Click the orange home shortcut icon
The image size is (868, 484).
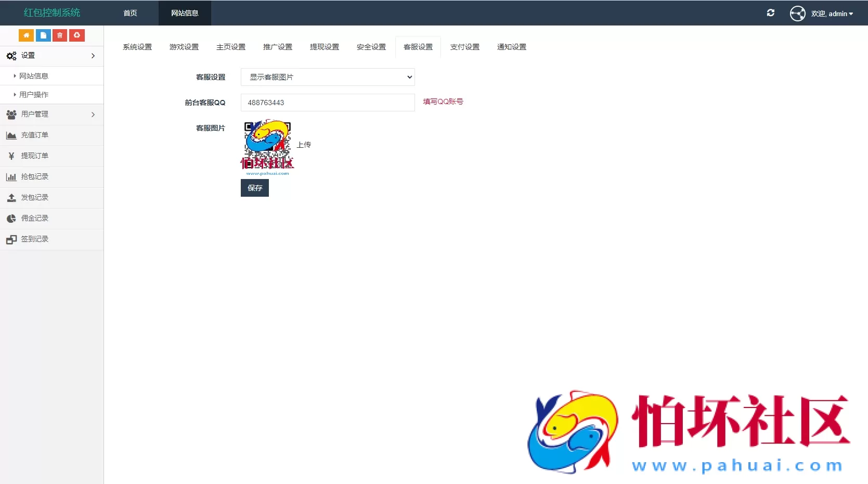(26, 35)
